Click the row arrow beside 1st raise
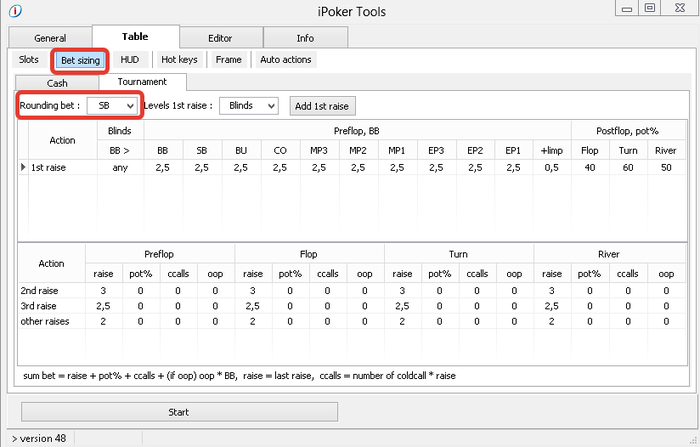Image resolution: width=700 pixels, height=447 pixels. click(x=23, y=167)
